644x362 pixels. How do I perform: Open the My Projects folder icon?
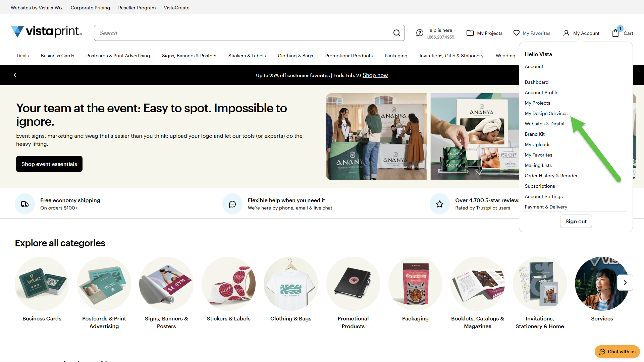[470, 33]
